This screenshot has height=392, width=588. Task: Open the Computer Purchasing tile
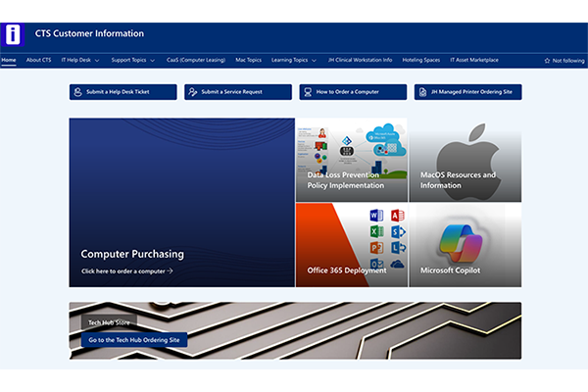[x=182, y=203]
